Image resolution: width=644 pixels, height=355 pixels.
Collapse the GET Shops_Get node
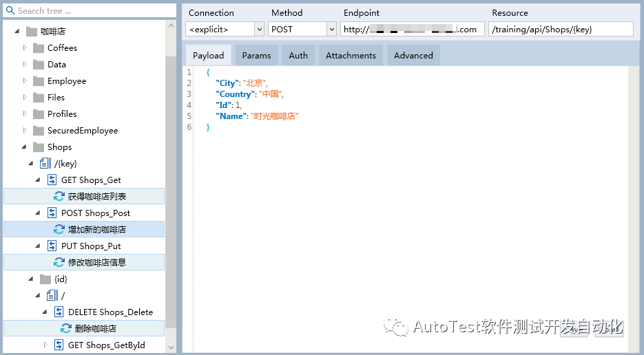pos(38,180)
